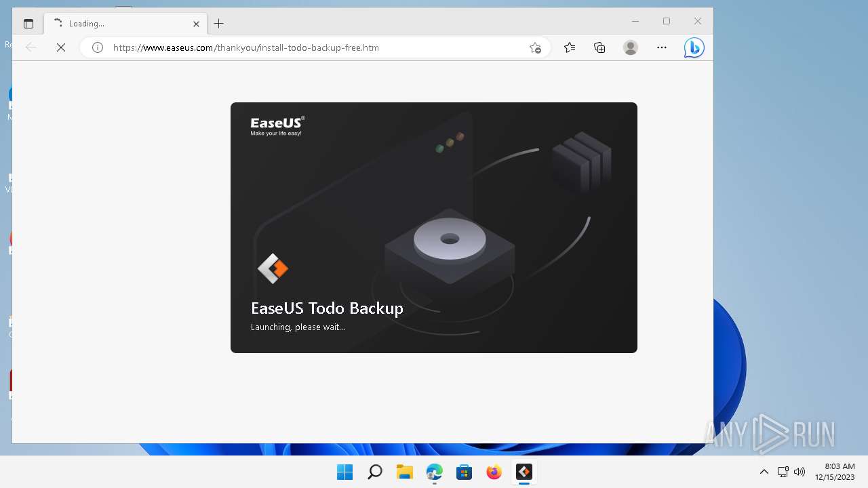Open Settings and more menu
The image size is (868, 488).
coord(662,47)
